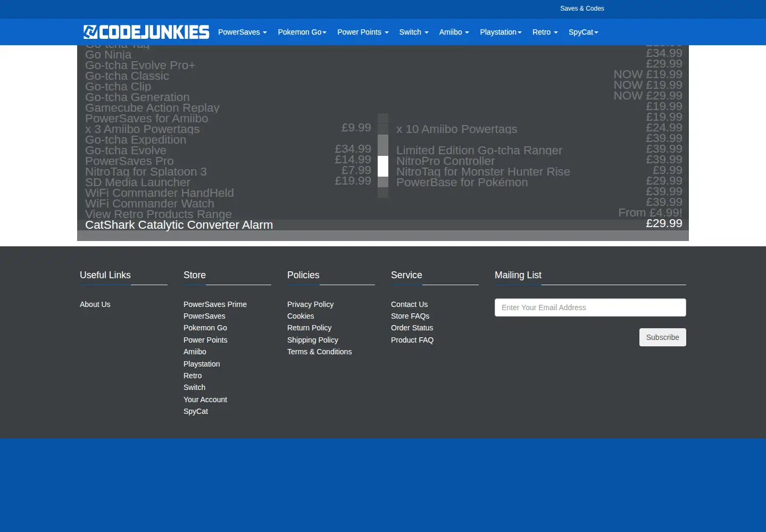Click the Subscribe button
Image resolution: width=766 pixels, height=532 pixels.
pos(663,337)
